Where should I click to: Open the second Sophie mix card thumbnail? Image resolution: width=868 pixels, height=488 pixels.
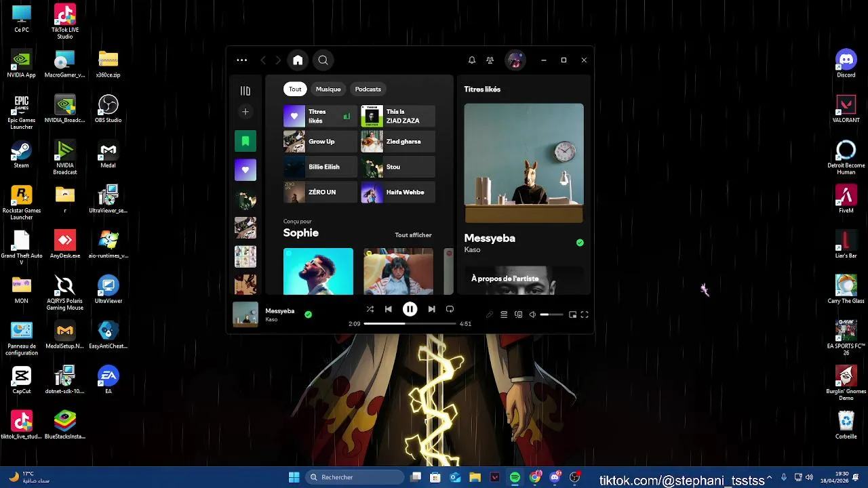click(x=398, y=272)
